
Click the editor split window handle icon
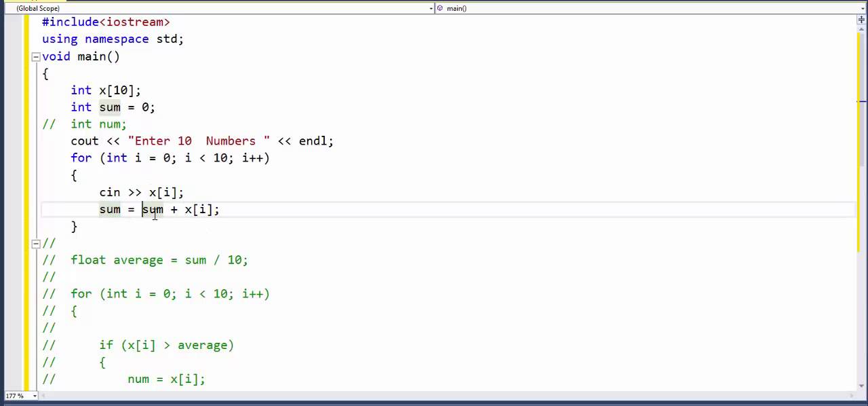861,20
